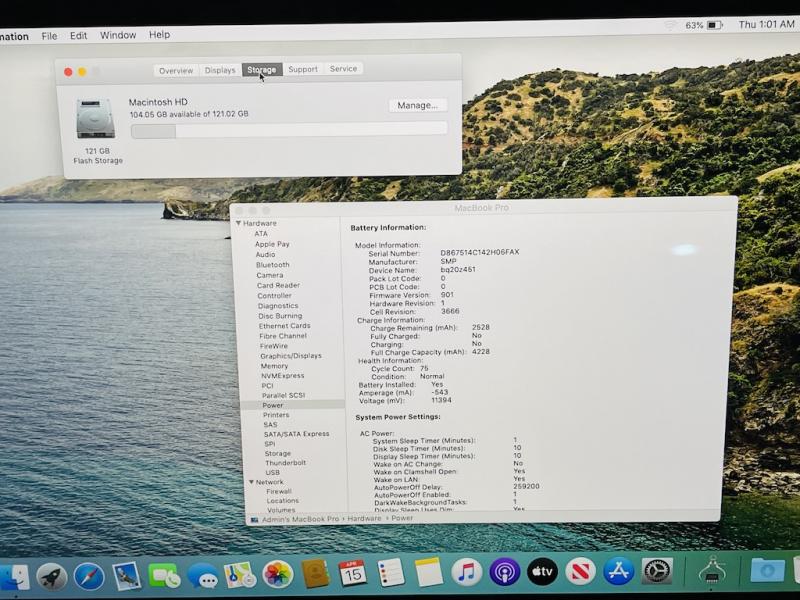
Task: Open the blue folder stack in the Dock
Action: (x=767, y=570)
